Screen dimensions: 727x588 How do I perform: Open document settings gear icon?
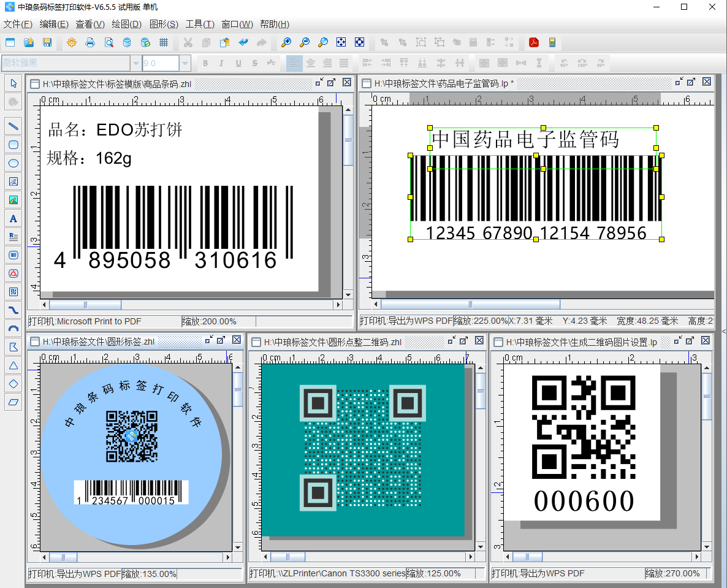72,42
